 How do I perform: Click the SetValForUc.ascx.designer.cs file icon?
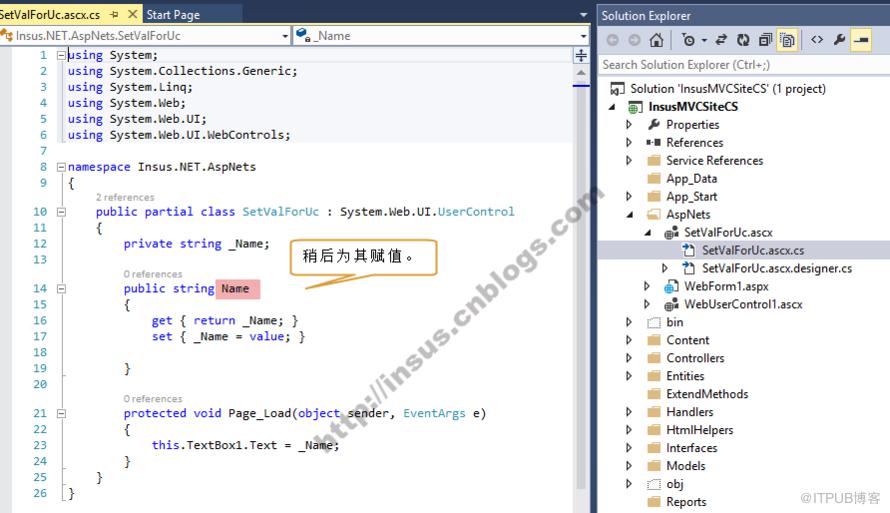click(689, 268)
